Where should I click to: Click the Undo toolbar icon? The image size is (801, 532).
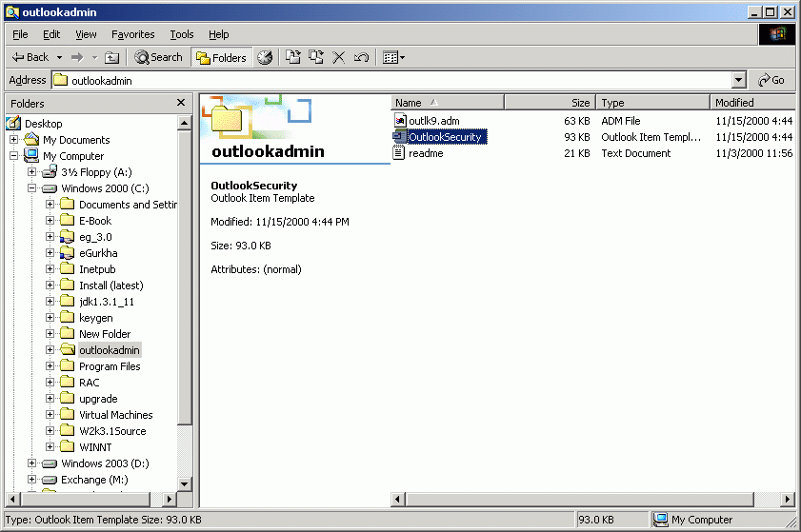(361, 57)
